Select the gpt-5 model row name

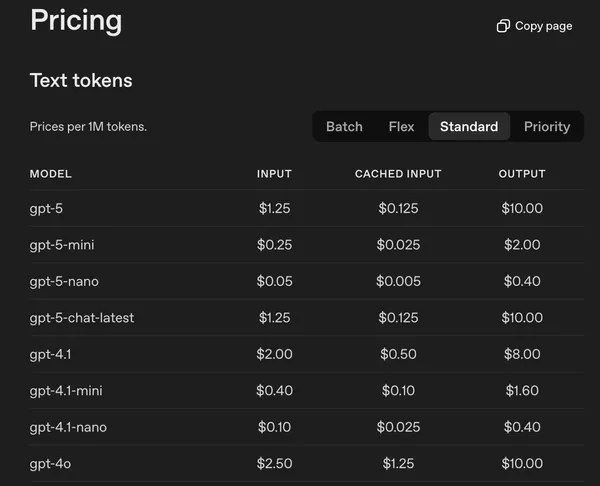click(46, 209)
